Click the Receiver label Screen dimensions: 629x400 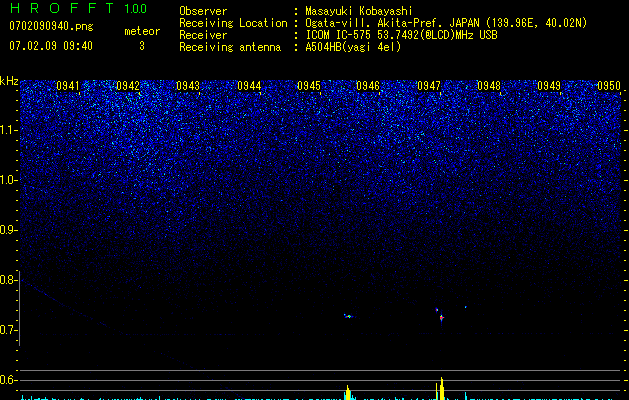[x=203, y=35]
